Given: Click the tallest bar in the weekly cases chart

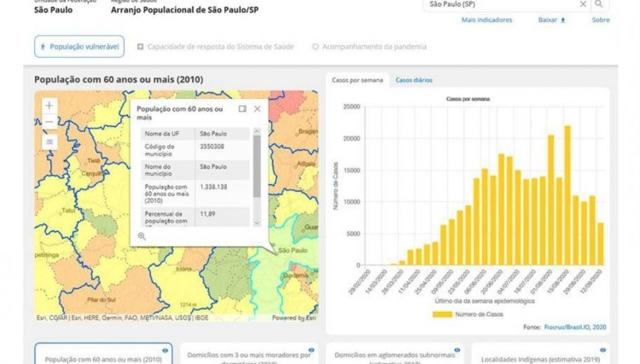Looking at the screenshot, I should [567, 196].
